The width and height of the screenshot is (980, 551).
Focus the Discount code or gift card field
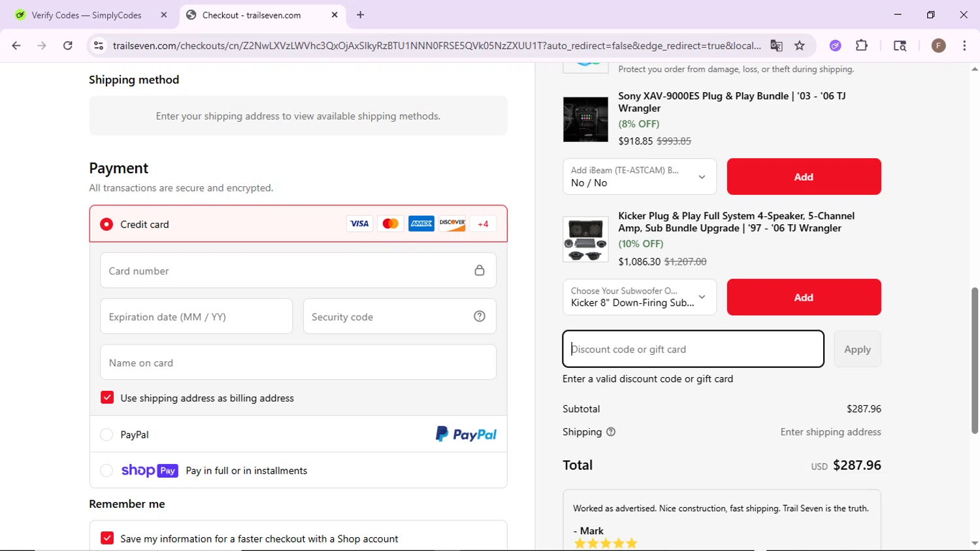[693, 349]
